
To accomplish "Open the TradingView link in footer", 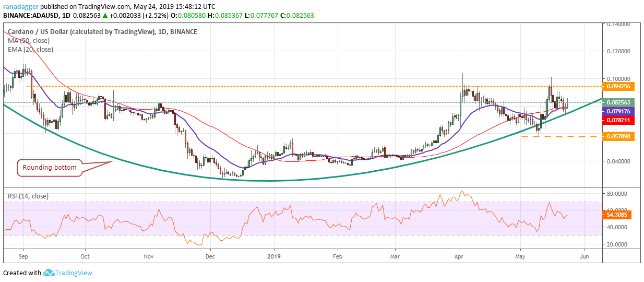I will pyautogui.click(x=74, y=273).
